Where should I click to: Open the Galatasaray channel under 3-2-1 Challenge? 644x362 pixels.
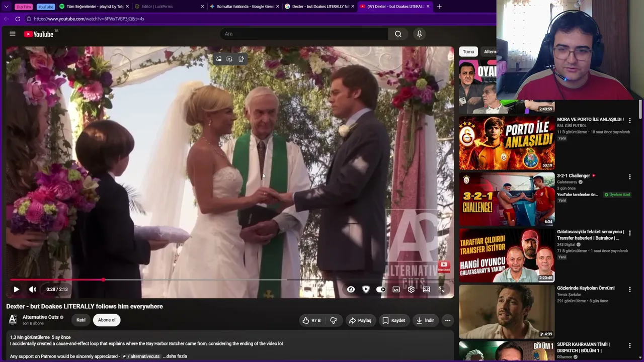tap(567, 182)
